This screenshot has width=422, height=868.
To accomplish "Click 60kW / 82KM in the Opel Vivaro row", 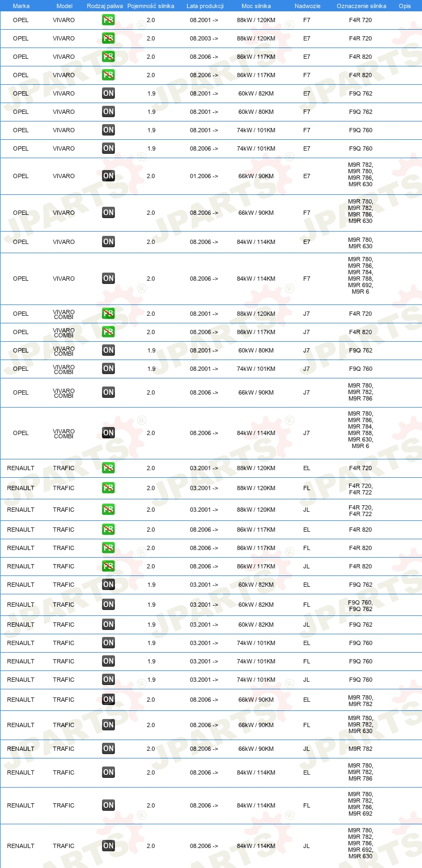I will pos(256,93).
